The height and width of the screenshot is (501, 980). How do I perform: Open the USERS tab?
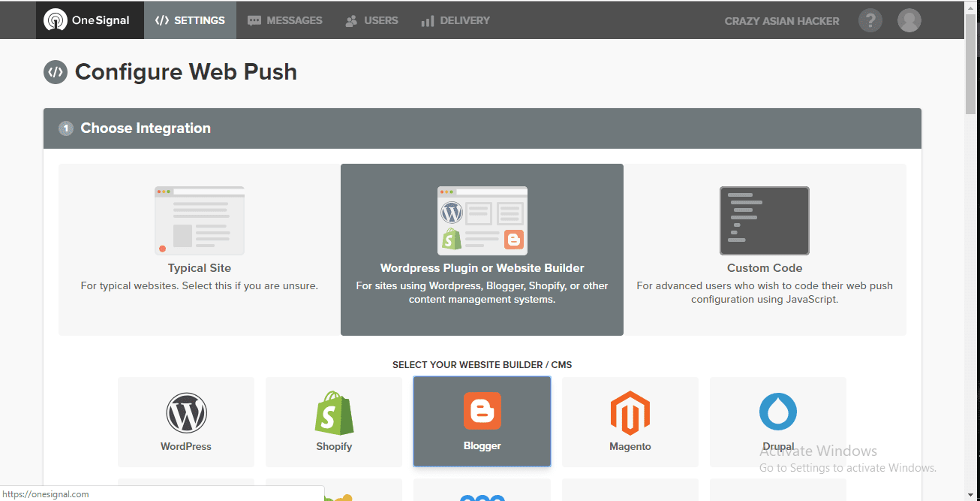pos(371,20)
